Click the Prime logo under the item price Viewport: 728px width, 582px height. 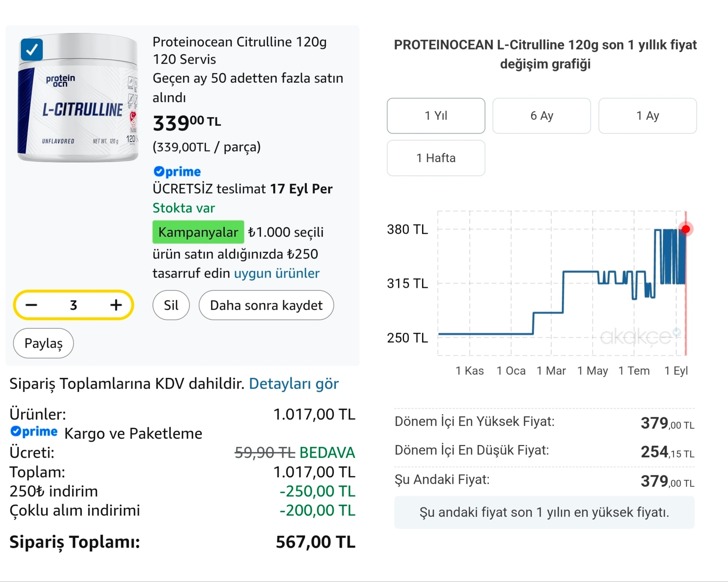(x=177, y=171)
